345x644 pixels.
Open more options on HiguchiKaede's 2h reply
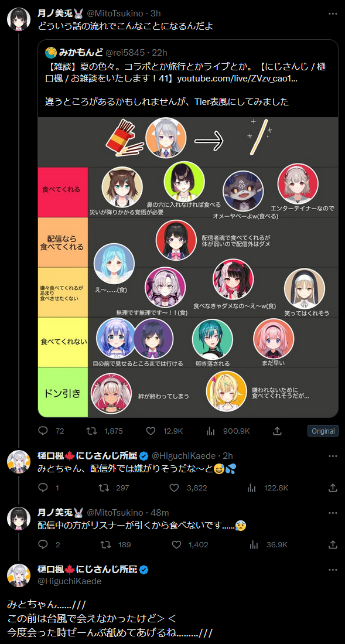[x=333, y=456]
